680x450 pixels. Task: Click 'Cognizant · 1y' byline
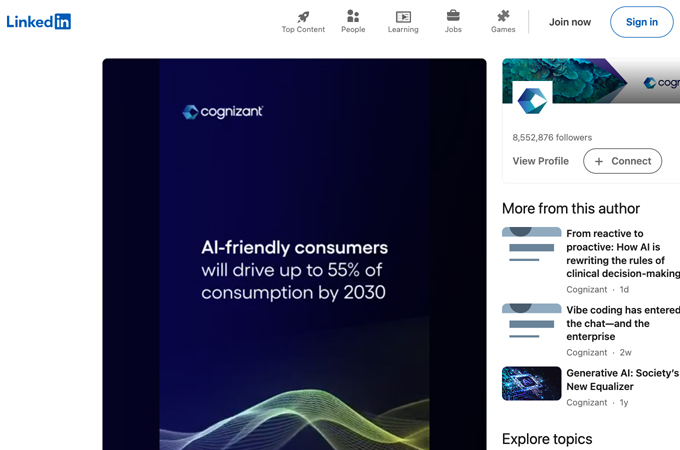597,403
